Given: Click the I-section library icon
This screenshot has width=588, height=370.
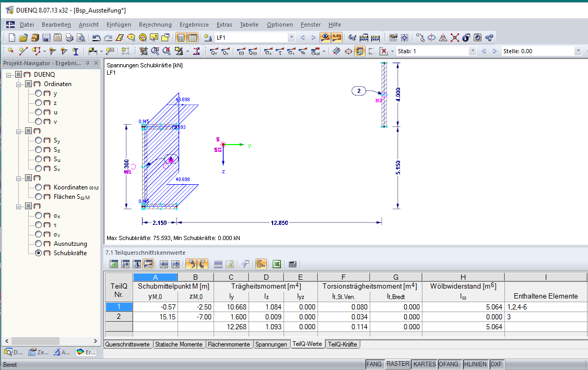Looking at the screenshot, I should pyautogui.click(x=75, y=51).
